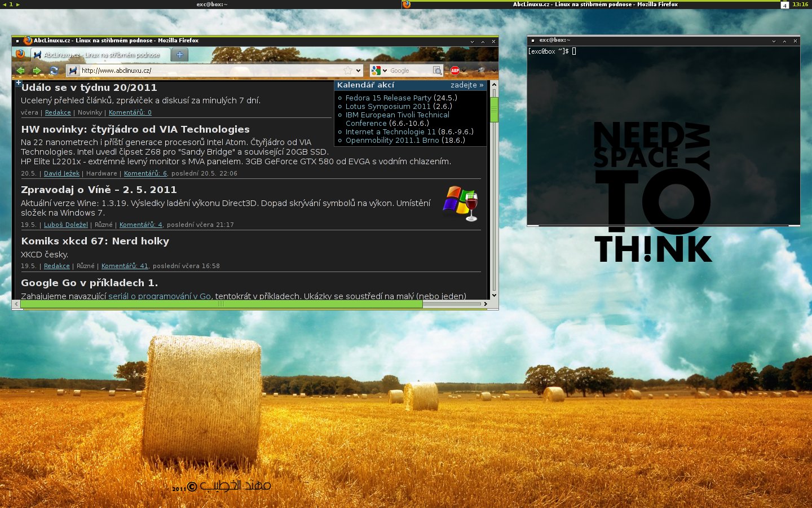The image size is (812, 508).
Task: Open the orange Firefox application menu button
Action: click(x=21, y=54)
